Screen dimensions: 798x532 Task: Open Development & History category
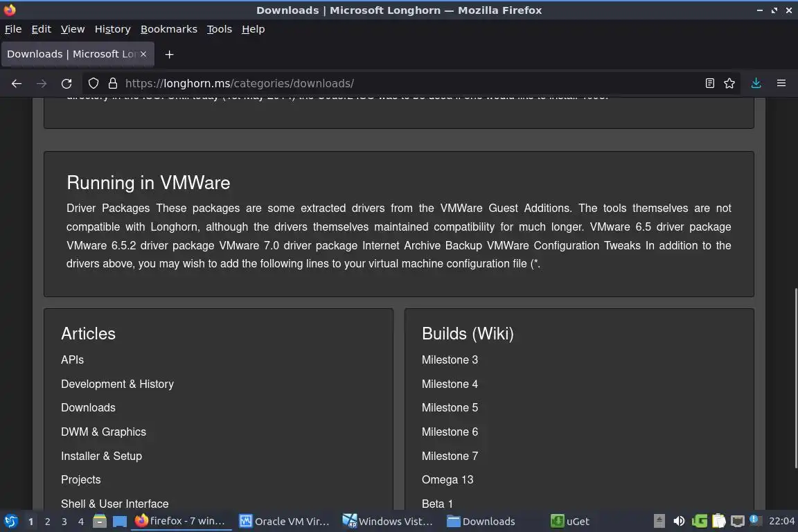click(x=117, y=384)
